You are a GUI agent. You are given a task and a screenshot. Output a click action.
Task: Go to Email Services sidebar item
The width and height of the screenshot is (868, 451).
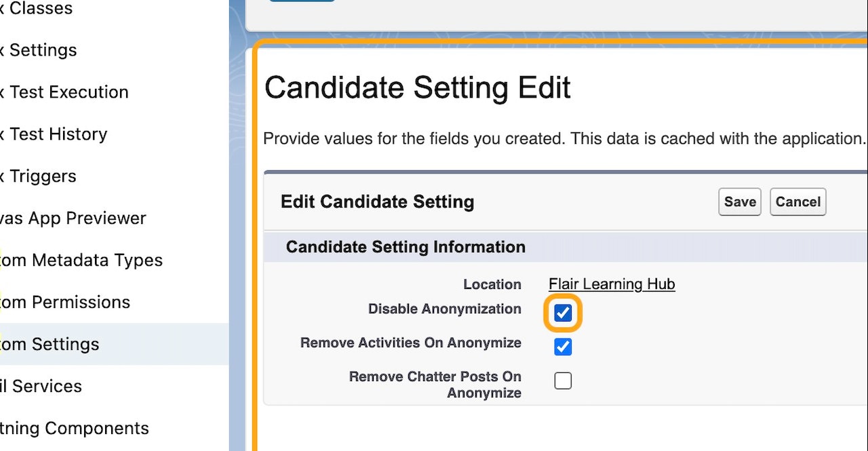(x=41, y=387)
